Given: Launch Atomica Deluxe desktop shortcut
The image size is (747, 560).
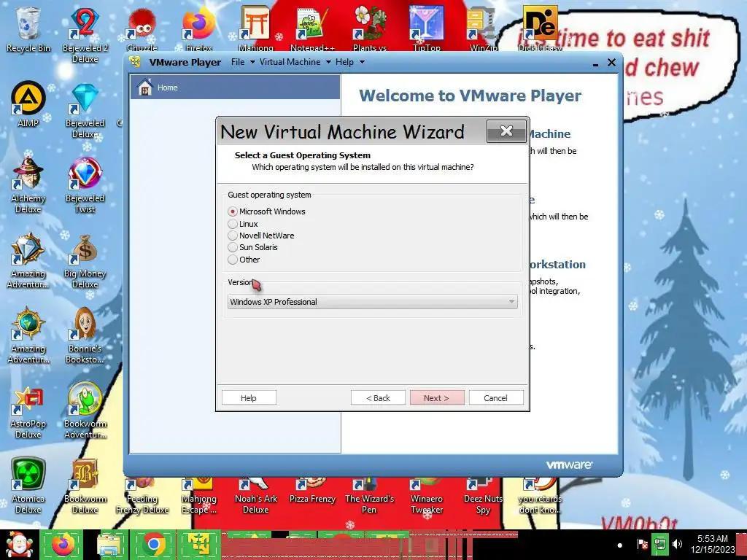Looking at the screenshot, I should coord(28,486).
